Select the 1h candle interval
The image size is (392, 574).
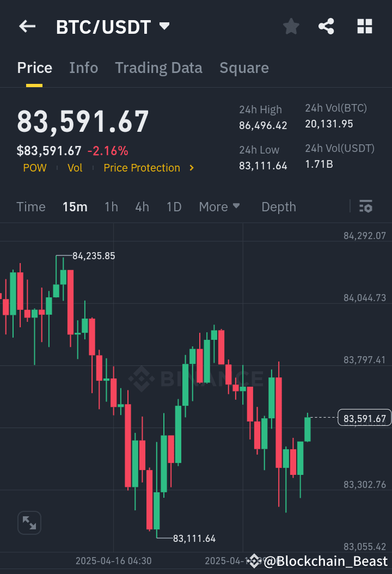pos(111,206)
